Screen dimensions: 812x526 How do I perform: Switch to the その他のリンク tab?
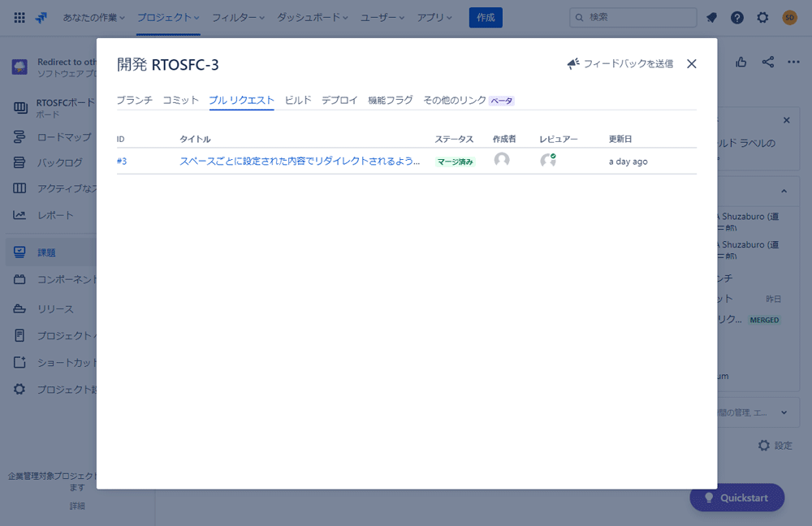(455, 100)
